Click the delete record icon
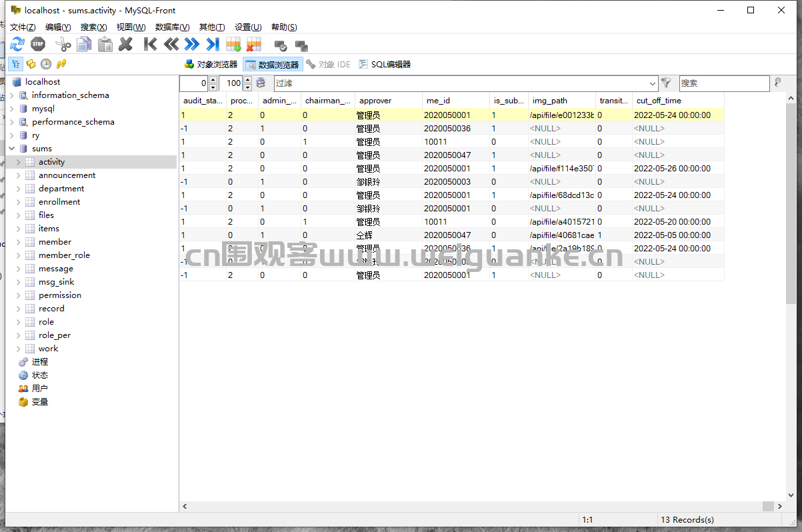 [253, 45]
